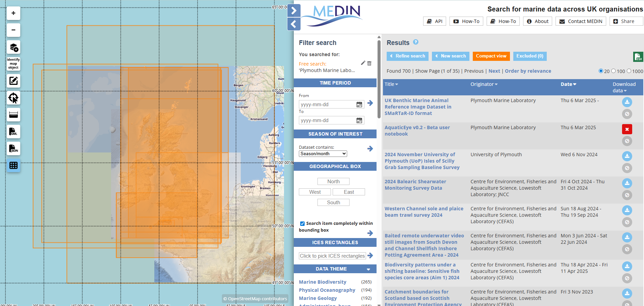This screenshot has width=644, height=306.
Task: Click the South coordinate field
Action: 333,203
